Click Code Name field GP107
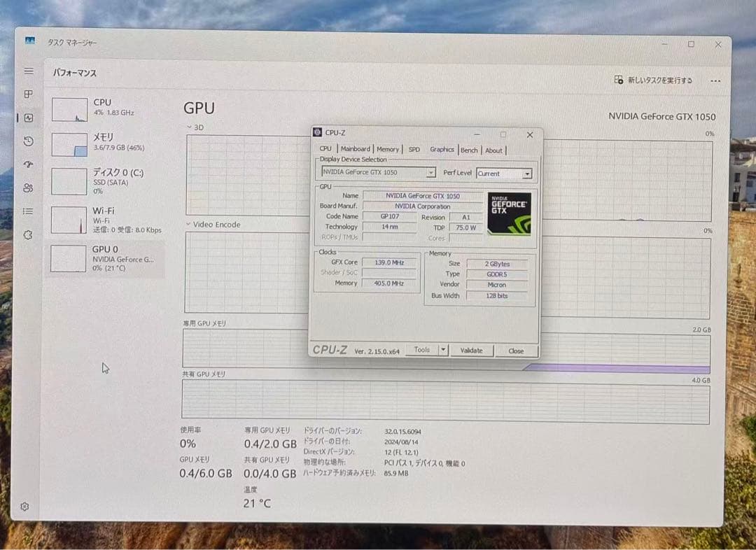This screenshot has width=756, height=550. coord(390,216)
